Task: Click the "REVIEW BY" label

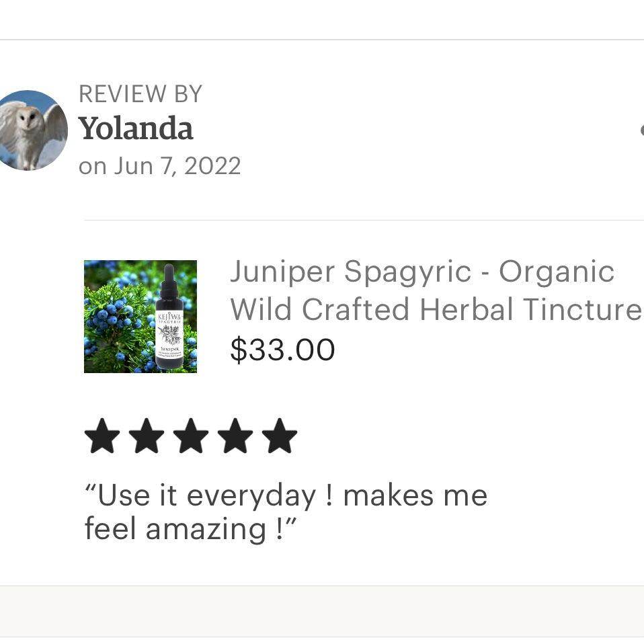Action: tap(140, 94)
